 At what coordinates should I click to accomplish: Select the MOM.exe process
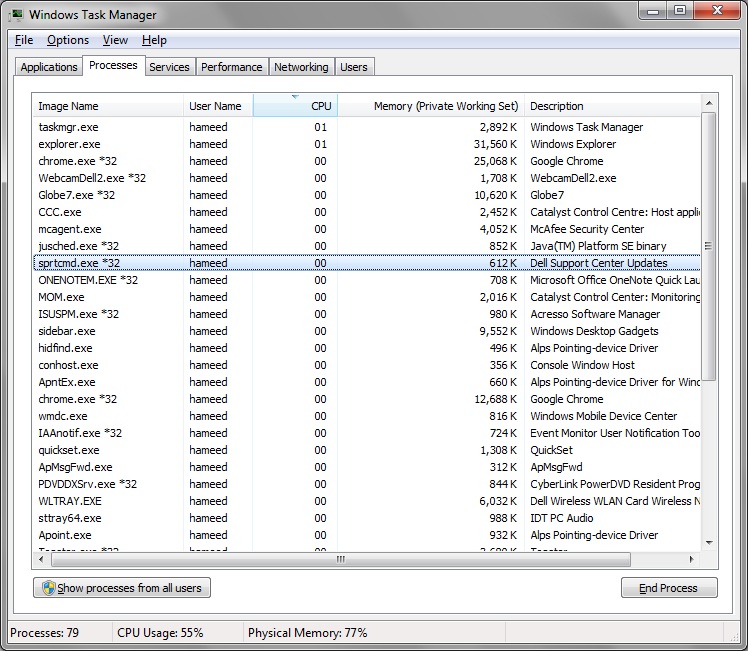(367, 297)
